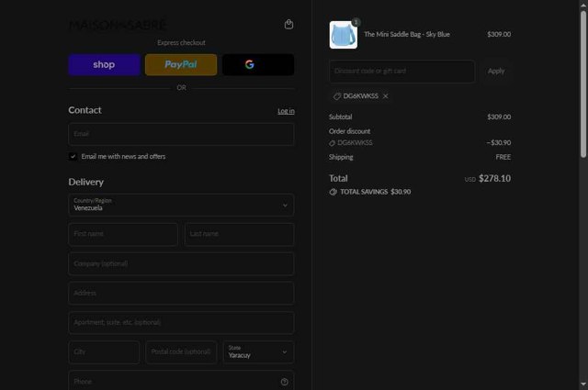588x390 pixels.
Task: Open the State dropdown showing Yaracuy
Action: tap(258, 352)
